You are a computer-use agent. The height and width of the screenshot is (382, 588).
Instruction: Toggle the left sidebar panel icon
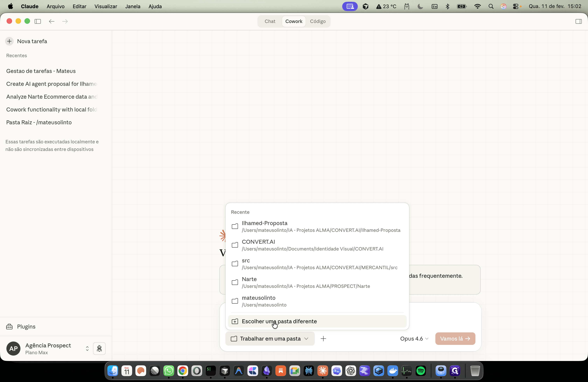click(x=38, y=21)
